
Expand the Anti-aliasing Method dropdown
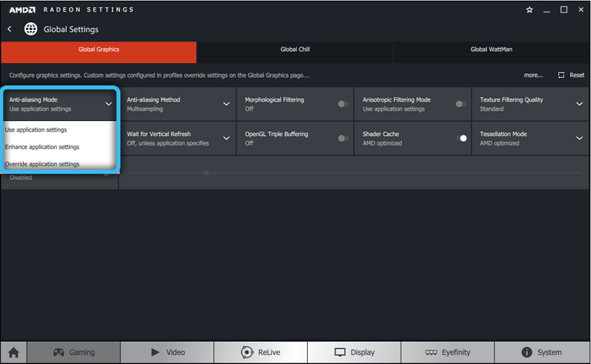click(x=226, y=104)
